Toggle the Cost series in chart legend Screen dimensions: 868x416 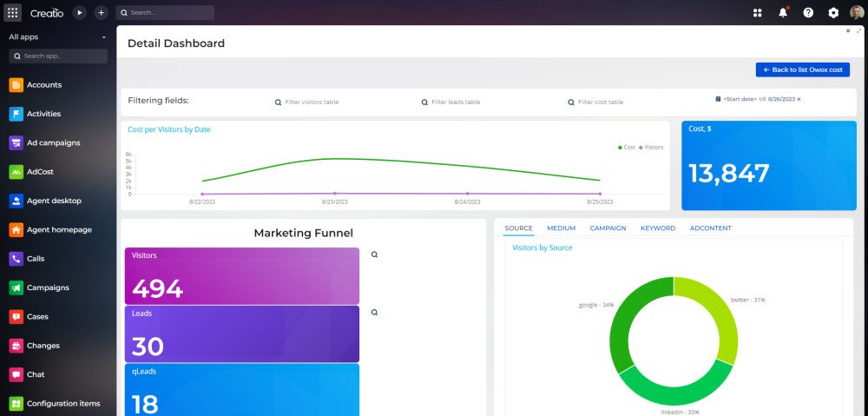[x=627, y=148]
